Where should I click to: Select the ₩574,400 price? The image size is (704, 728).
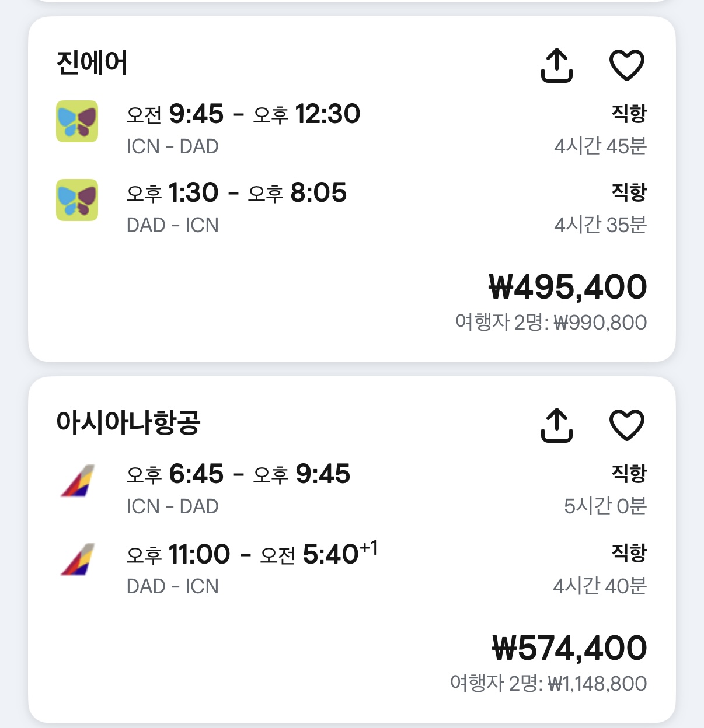(569, 648)
